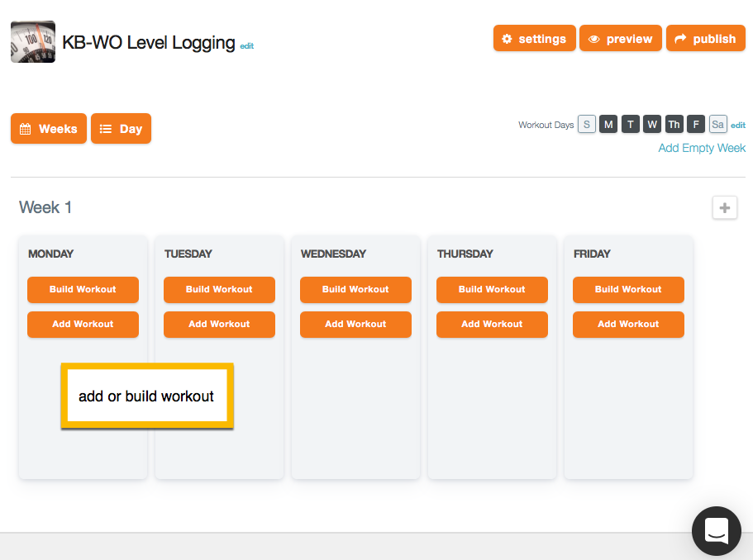Switch to the Weeks calendar view
Screen dimensions: 753x560
(x=49, y=129)
